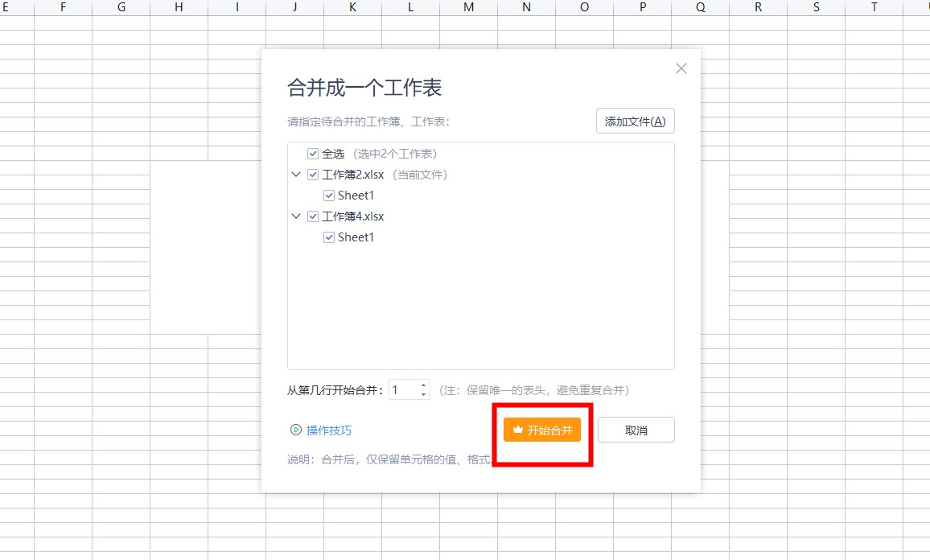This screenshot has width=930, height=560.
Task: Uncheck the 工作簿2.xlsx checkbox
Action: (313, 175)
